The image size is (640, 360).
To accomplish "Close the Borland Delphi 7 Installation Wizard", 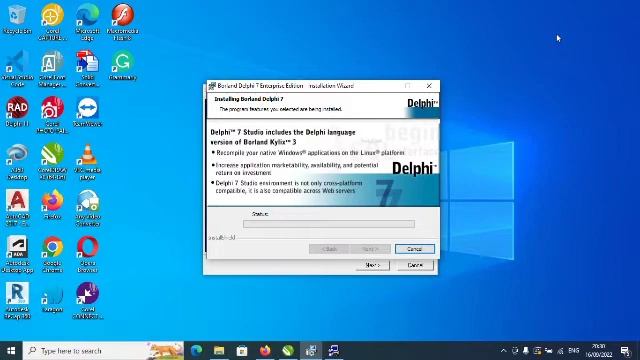I will 429,86.
